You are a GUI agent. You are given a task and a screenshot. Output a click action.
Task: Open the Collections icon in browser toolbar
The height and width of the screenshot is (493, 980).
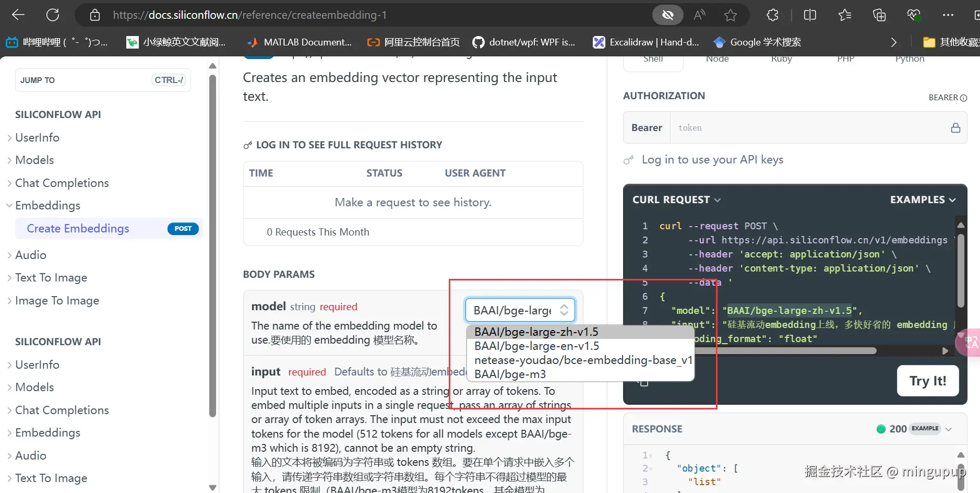coord(879,15)
